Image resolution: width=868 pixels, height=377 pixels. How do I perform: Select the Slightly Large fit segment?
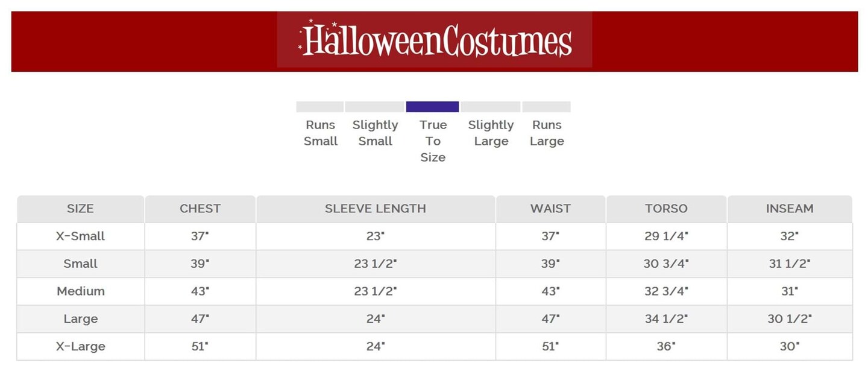(490, 107)
